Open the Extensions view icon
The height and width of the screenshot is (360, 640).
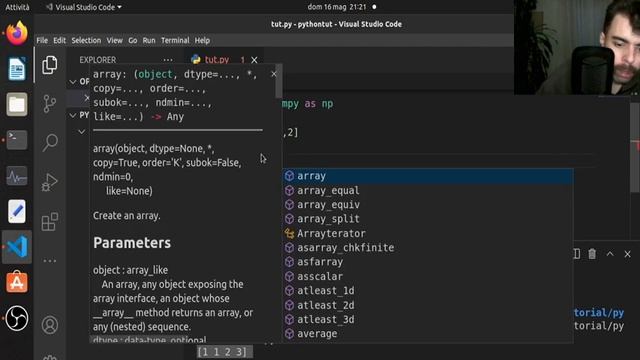click(50, 222)
